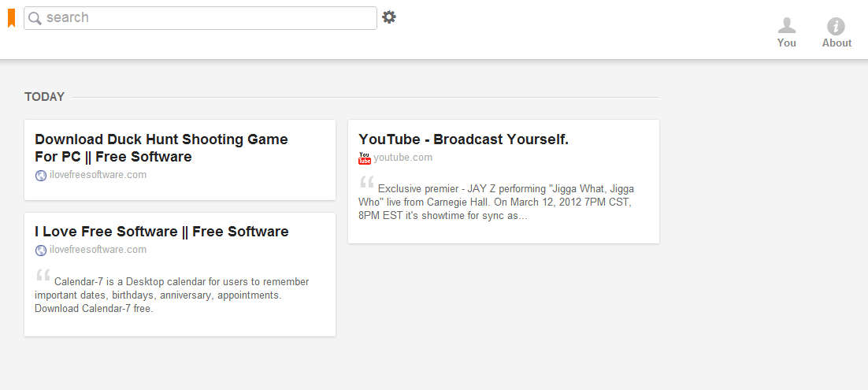The width and height of the screenshot is (868, 390).
Task: Open I Love Free Software title link
Action: pyautogui.click(x=161, y=232)
